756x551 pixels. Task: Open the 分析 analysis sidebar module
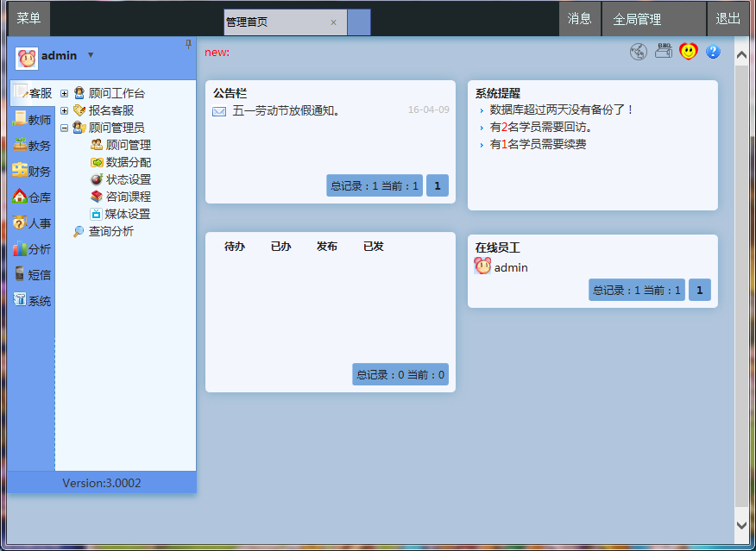point(32,248)
